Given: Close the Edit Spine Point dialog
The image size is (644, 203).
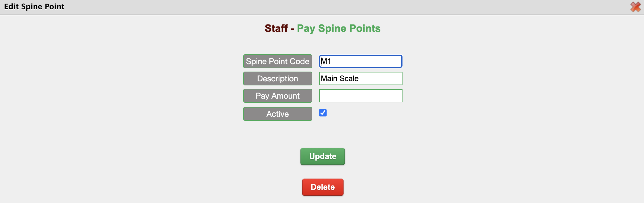Looking at the screenshot, I should click(635, 7).
